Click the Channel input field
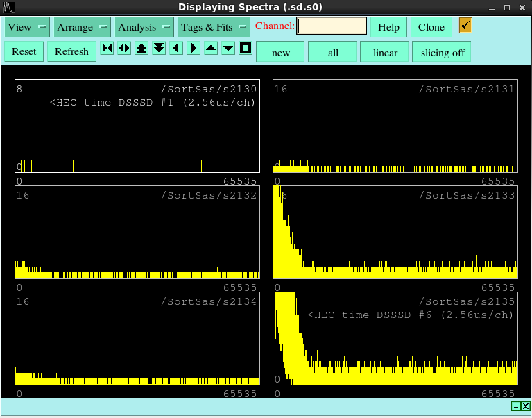Screen dimensions: 532x418 (332, 26)
